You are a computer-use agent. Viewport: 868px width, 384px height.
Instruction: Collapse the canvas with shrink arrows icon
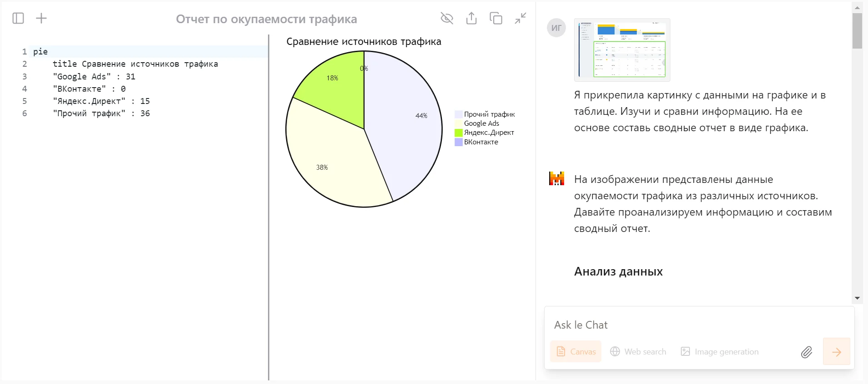pos(521,18)
